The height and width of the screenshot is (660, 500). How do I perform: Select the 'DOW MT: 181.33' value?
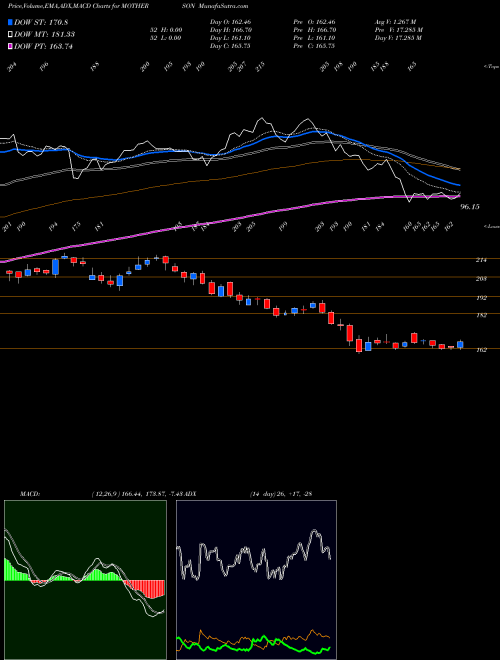coord(45,35)
